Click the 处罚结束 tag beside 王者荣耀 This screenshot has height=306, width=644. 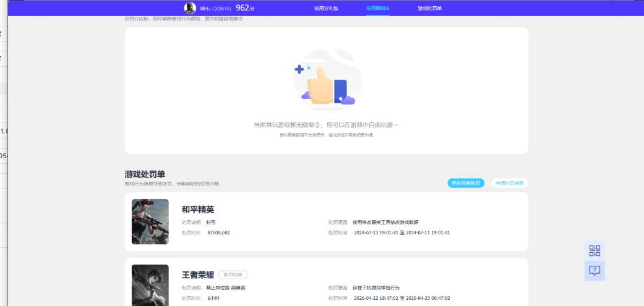(233, 275)
